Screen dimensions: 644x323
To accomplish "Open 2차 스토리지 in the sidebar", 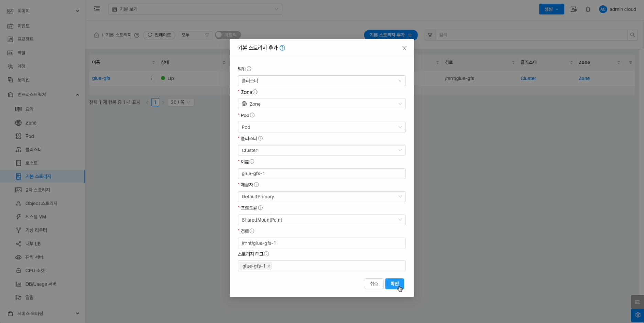I will (43, 190).
